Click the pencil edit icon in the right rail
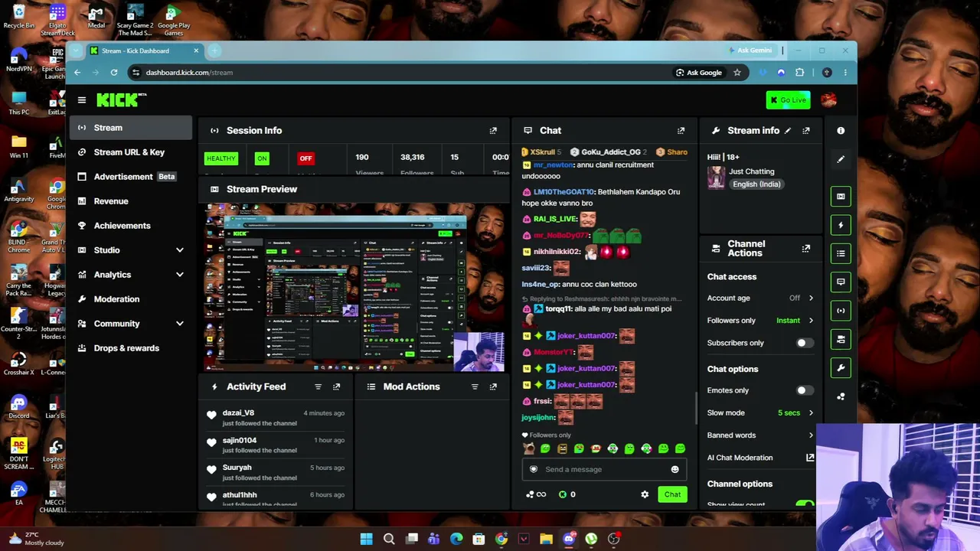 (841, 159)
